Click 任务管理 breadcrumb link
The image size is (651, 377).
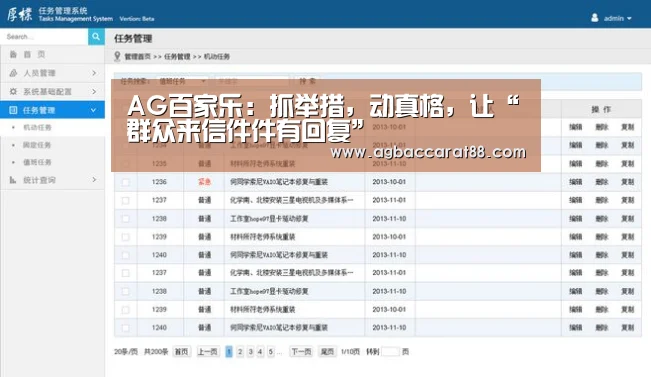tap(177, 56)
